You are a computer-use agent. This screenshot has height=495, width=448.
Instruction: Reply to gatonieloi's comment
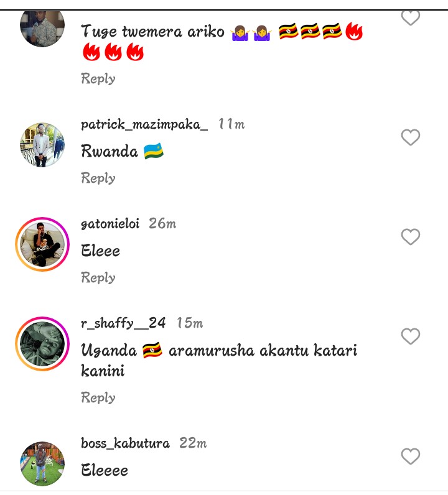point(98,277)
